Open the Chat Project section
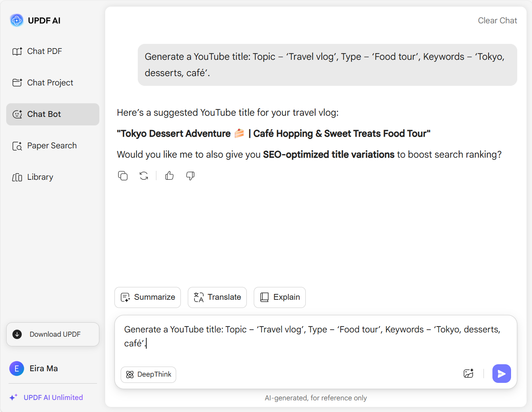The height and width of the screenshot is (412, 532). (50, 83)
